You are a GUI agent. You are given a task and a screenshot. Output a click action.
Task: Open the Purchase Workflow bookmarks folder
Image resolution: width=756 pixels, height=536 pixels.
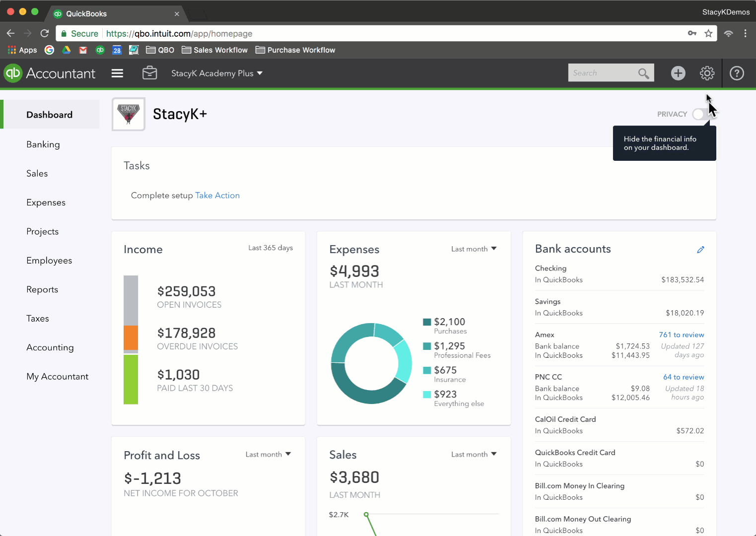[295, 50]
